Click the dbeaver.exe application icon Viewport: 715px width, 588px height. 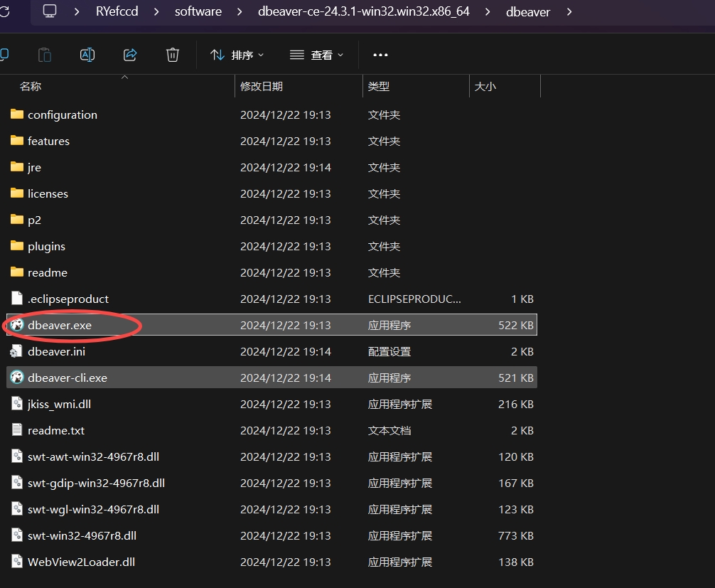tap(17, 325)
